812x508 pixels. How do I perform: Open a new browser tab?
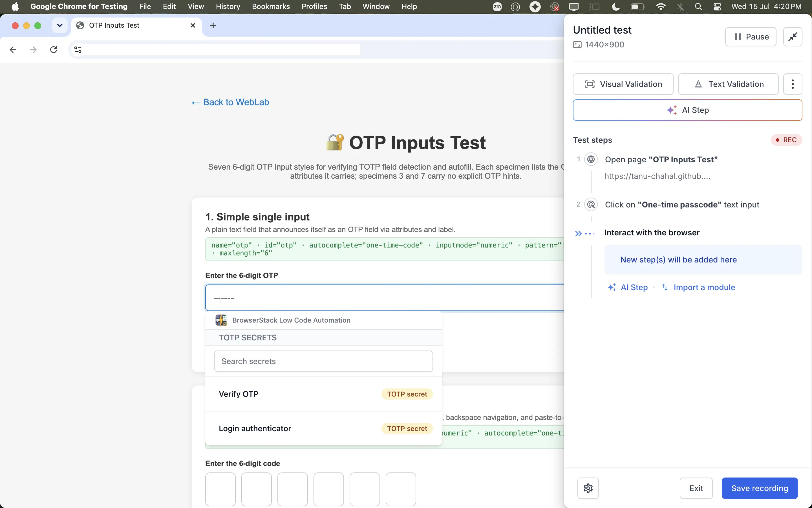213,25
